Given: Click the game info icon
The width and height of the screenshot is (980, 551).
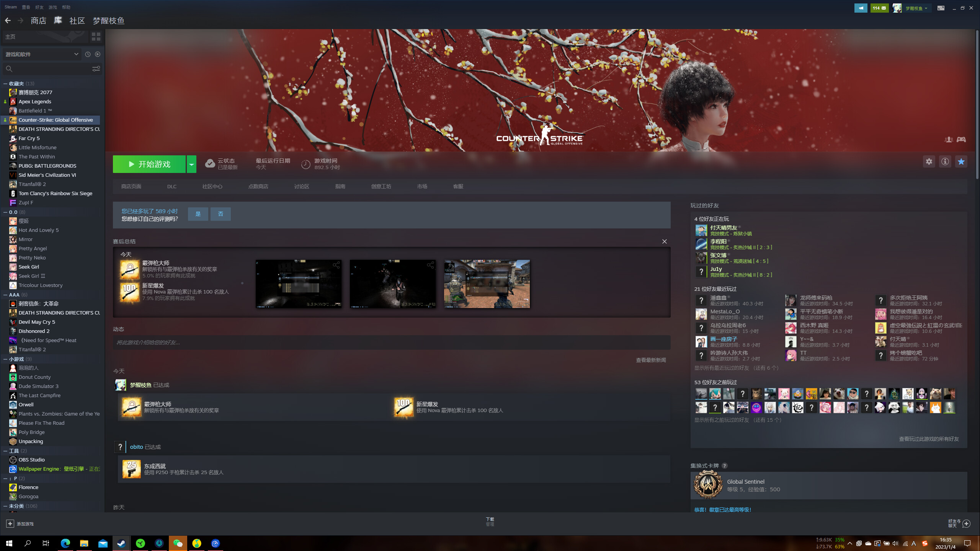Looking at the screenshot, I should (x=945, y=162).
